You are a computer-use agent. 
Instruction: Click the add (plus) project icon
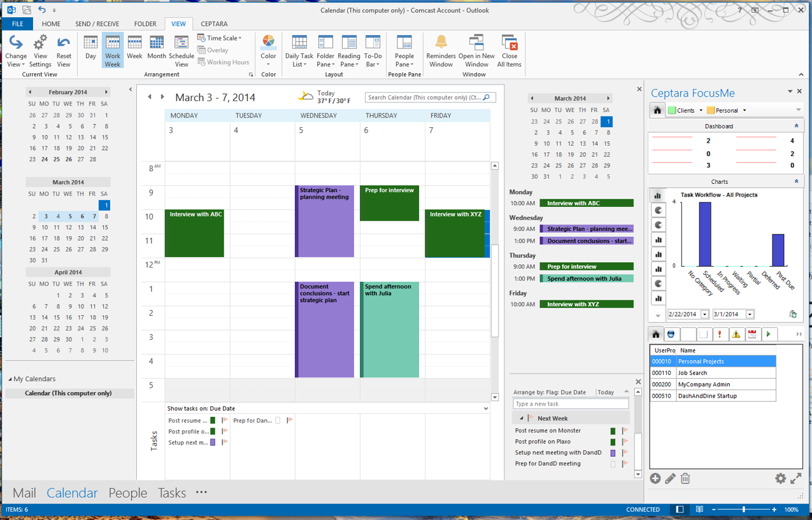click(655, 479)
